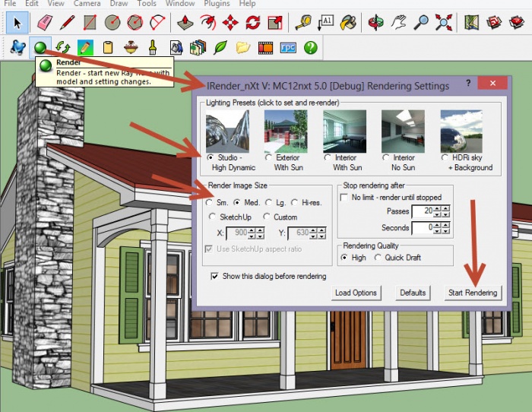The width and height of the screenshot is (532, 412).
Task: Open the File menu
Action: pos(10,3)
